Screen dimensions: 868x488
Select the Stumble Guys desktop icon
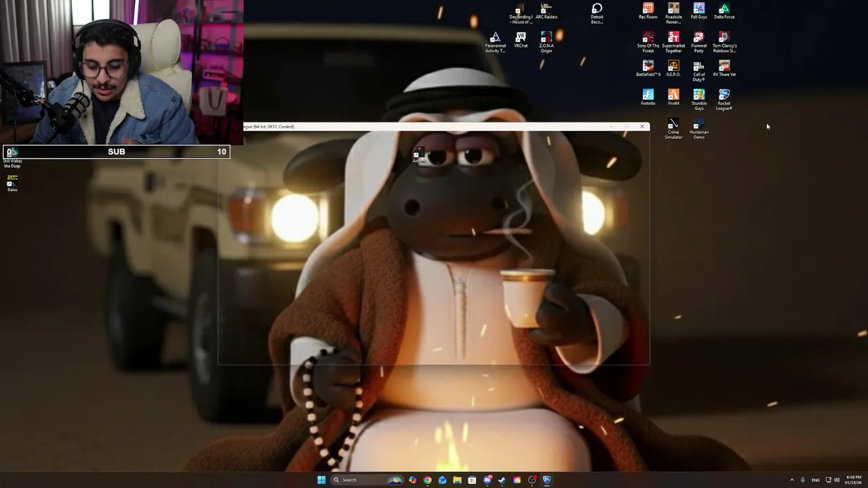698,99
